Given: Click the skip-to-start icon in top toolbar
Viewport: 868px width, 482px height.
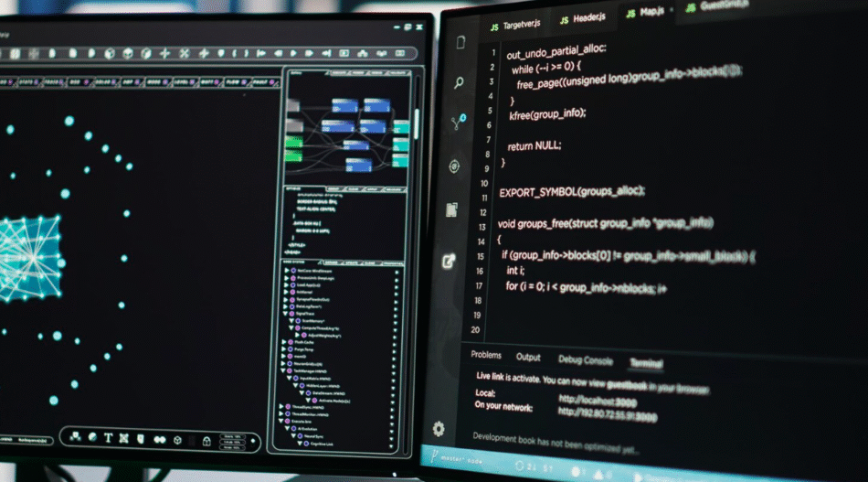Looking at the screenshot, I should 260,53.
